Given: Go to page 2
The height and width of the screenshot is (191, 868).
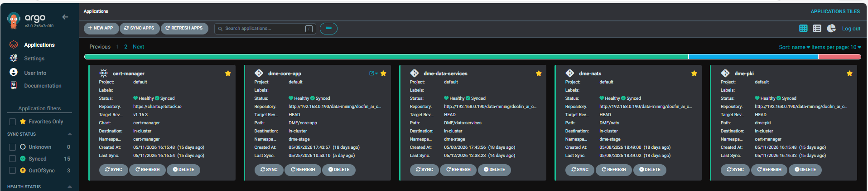Looking at the screenshot, I should tap(126, 47).
